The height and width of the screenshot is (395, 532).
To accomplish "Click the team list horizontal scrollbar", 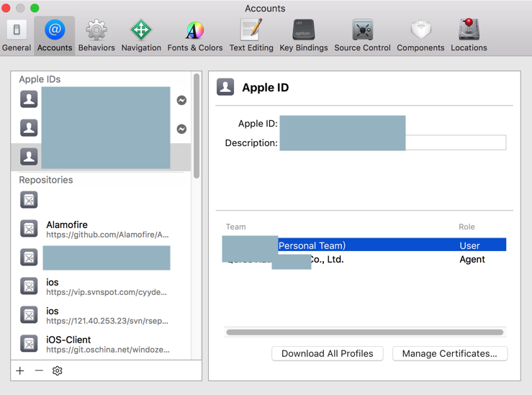I will [x=365, y=332].
